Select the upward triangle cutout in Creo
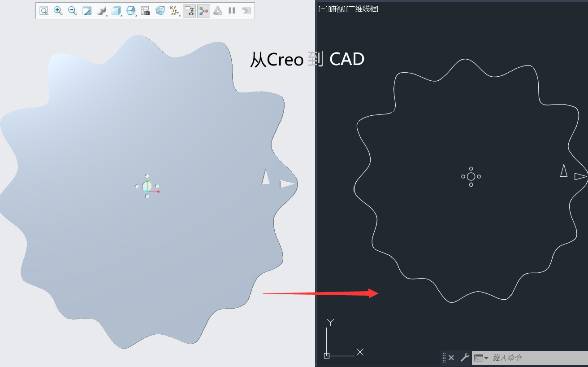Viewport: 588px width, 367px height. (x=266, y=177)
